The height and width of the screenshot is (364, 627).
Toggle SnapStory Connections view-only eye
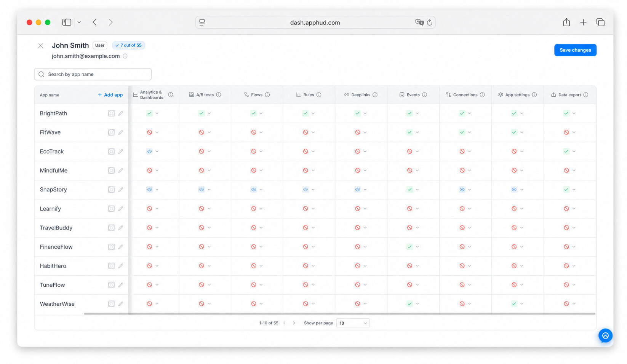(x=462, y=190)
